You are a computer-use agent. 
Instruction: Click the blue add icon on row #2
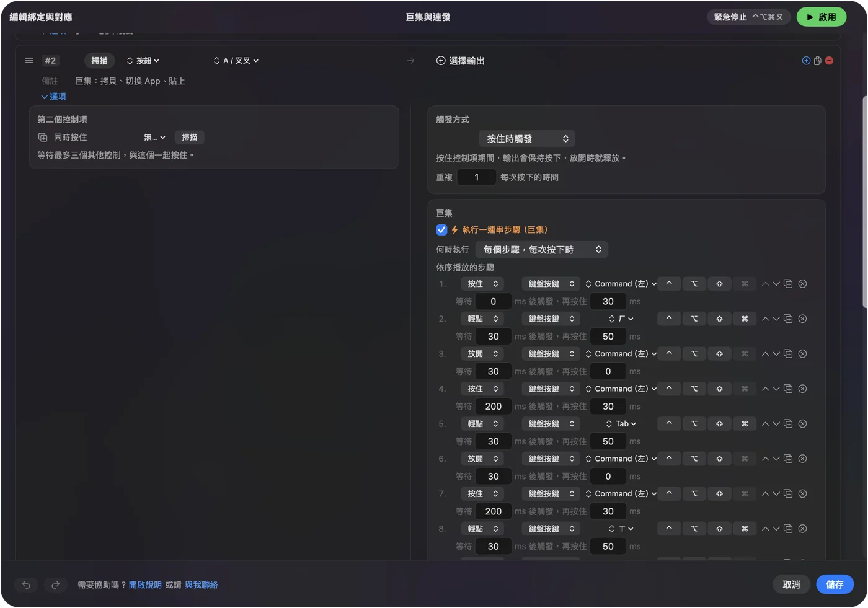click(x=806, y=61)
